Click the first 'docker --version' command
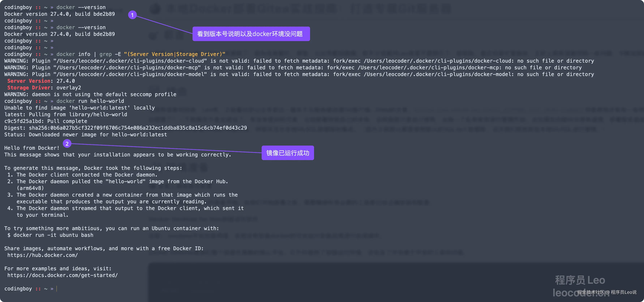Image resolution: width=644 pixels, height=302 pixels. [x=81, y=7]
